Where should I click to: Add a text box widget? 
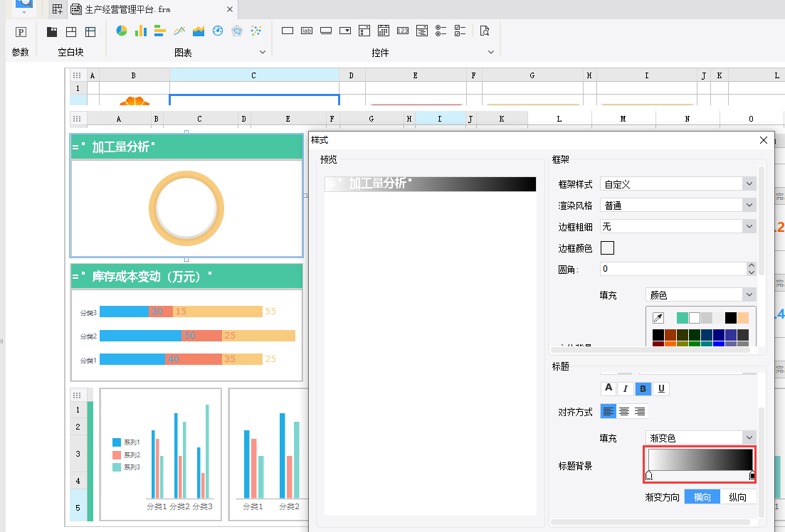[288, 31]
